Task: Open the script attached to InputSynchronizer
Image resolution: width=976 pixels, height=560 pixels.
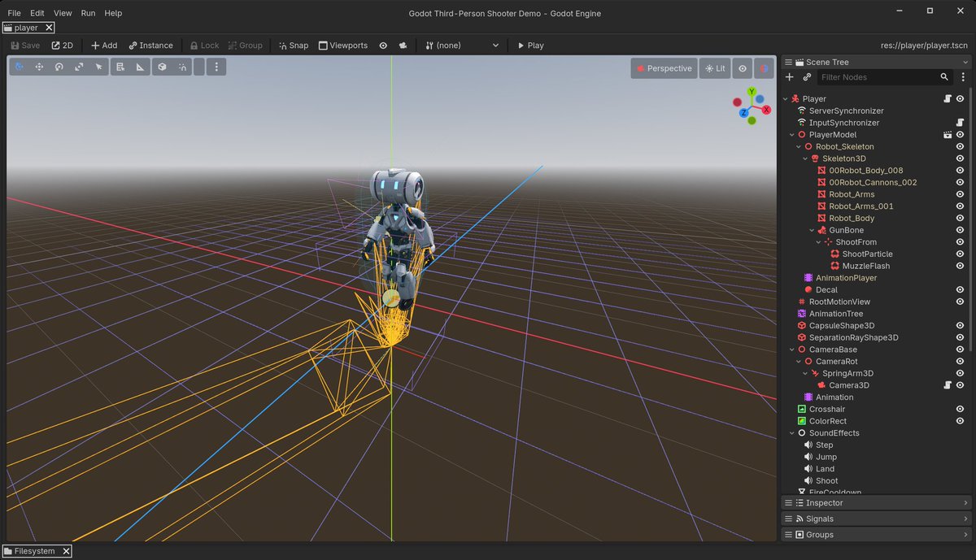Action: point(960,123)
